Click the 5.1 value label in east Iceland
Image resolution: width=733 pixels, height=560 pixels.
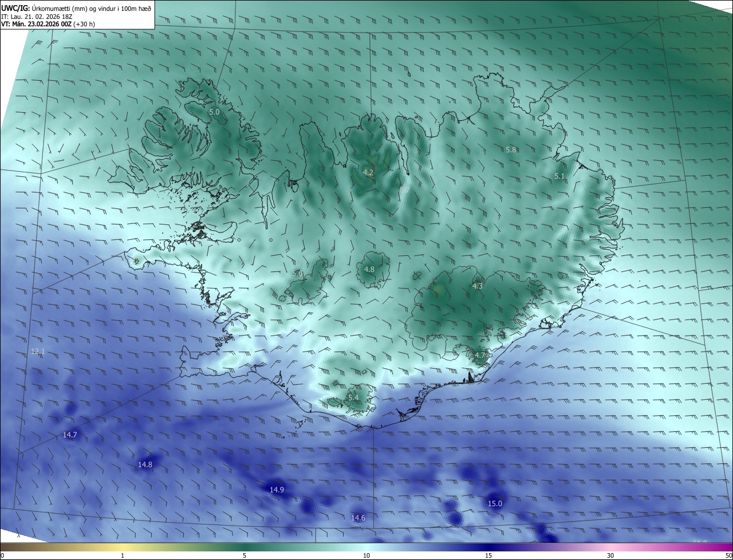560,176
